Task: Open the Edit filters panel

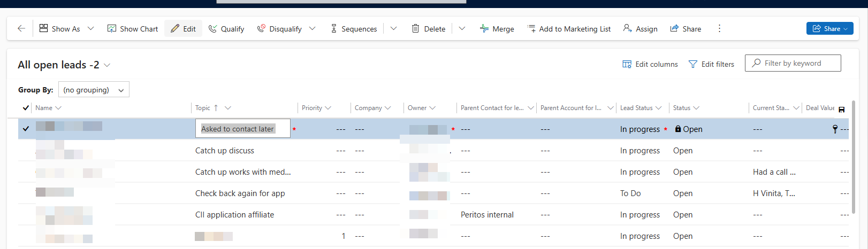Action: coord(711,64)
